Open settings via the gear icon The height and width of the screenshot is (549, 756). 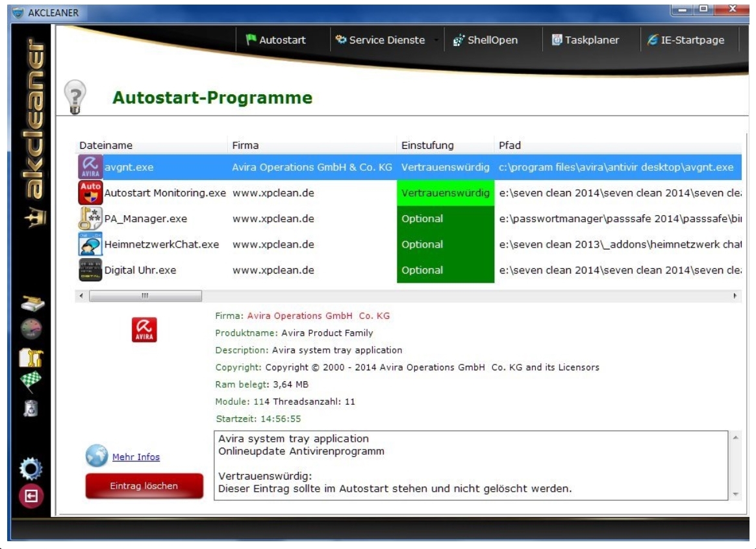coord(31,468)
